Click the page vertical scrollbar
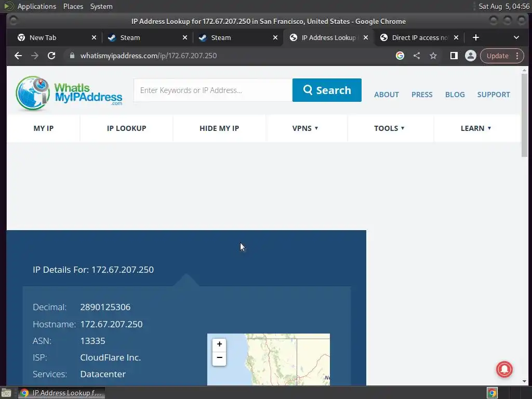Image resolution: width=532 pixels, height=399 pixels. pyautogui.click(x=524, y=115)
